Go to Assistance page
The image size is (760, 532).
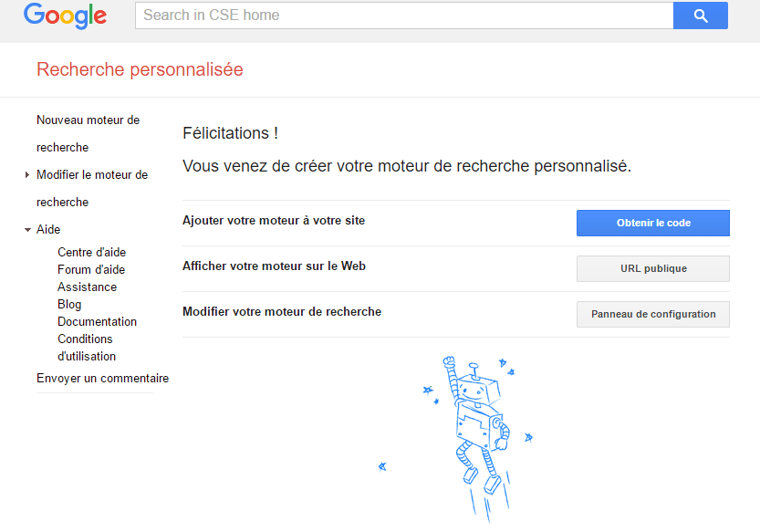[88, 287]
